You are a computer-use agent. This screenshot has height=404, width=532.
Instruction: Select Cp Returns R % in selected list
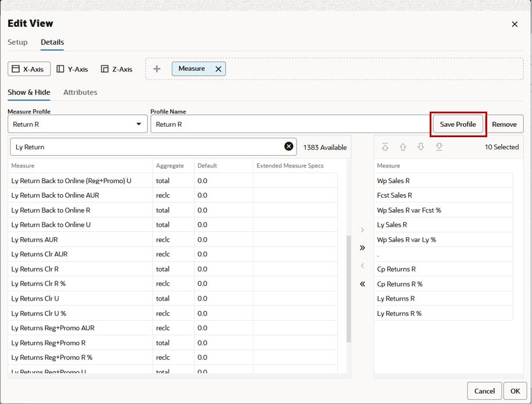[x=443, y=284]
